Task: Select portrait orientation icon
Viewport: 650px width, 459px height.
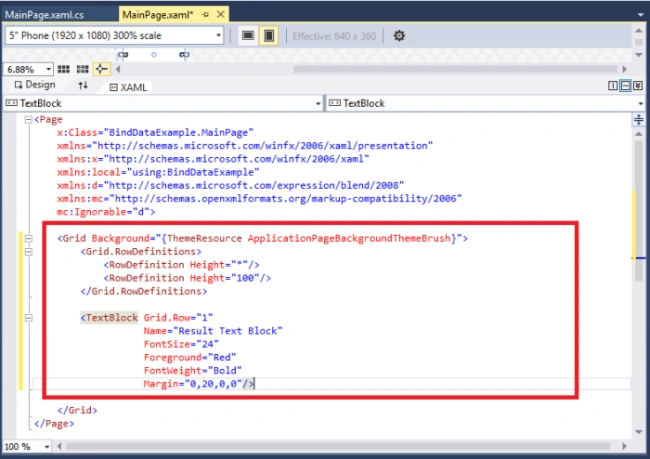Action: click(269, 36)
